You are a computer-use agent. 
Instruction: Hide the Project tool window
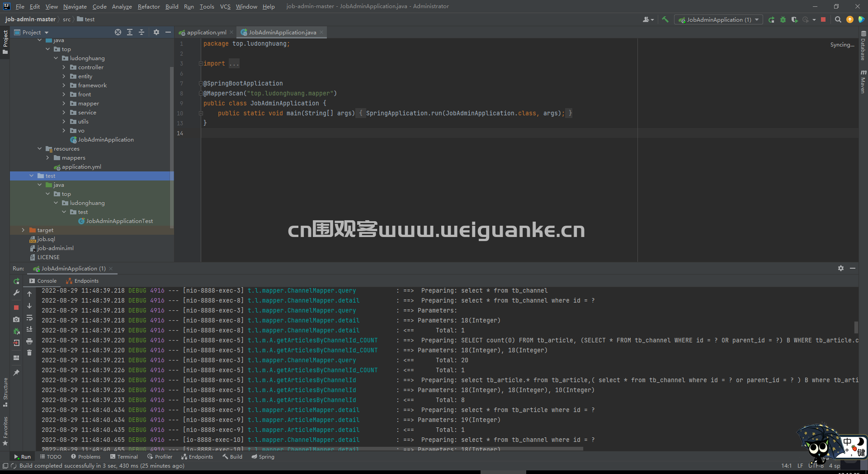coord(168,32)
